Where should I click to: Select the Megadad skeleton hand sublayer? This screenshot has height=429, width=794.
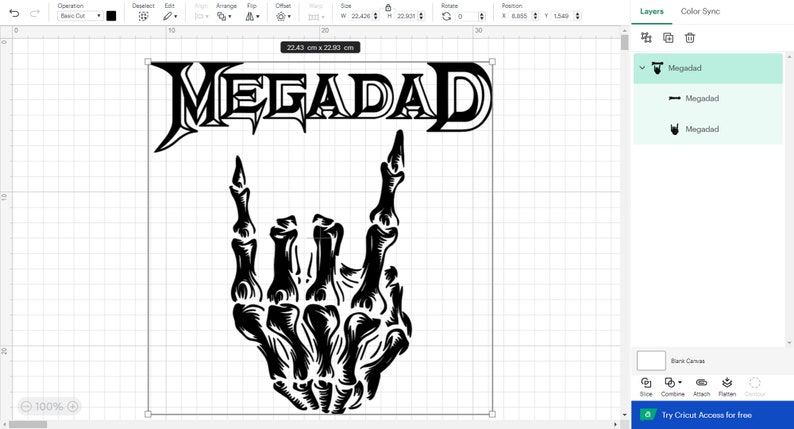708,129
